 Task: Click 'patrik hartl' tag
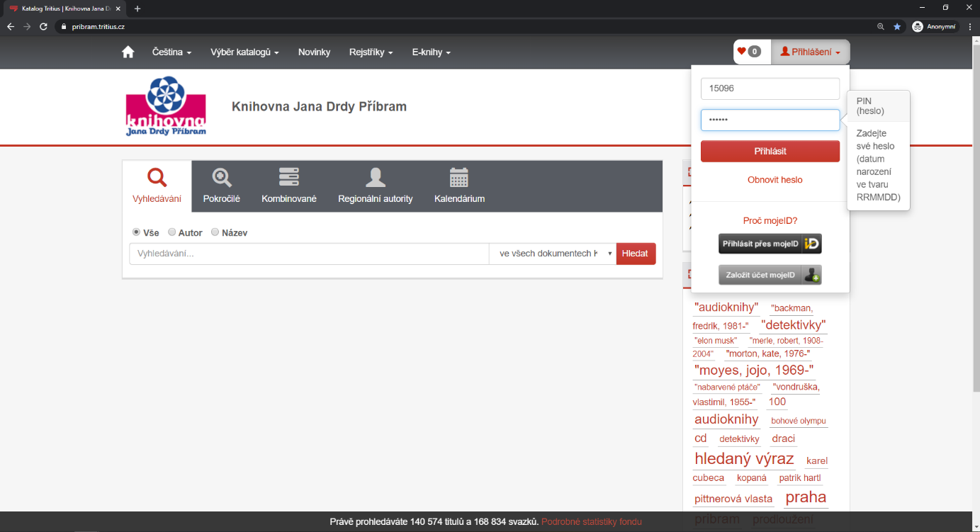(800, 478)
